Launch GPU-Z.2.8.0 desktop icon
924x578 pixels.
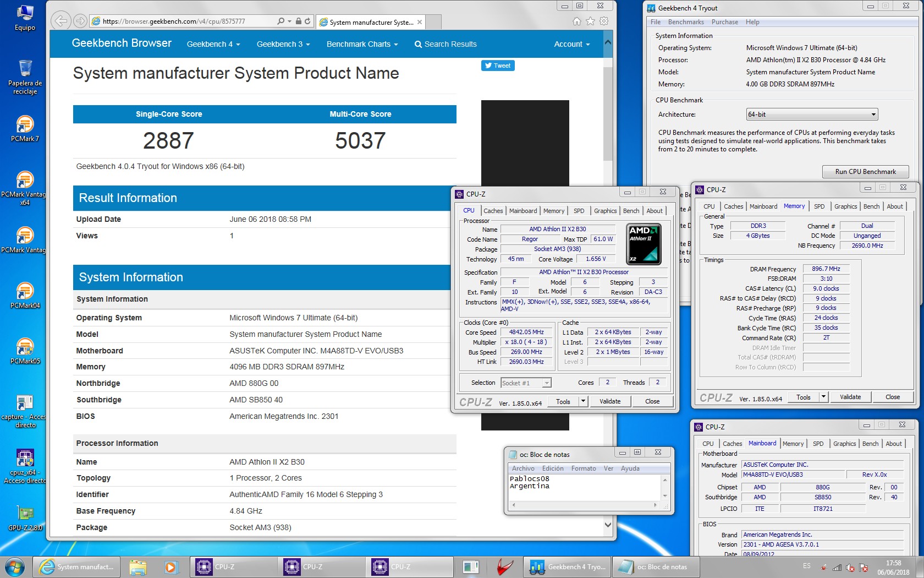coord(25,518)
